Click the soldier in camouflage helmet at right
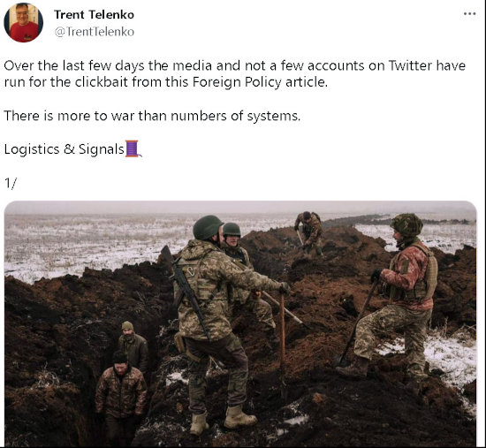This screenshot has width=486, height=448. click(x=397, y=294)
